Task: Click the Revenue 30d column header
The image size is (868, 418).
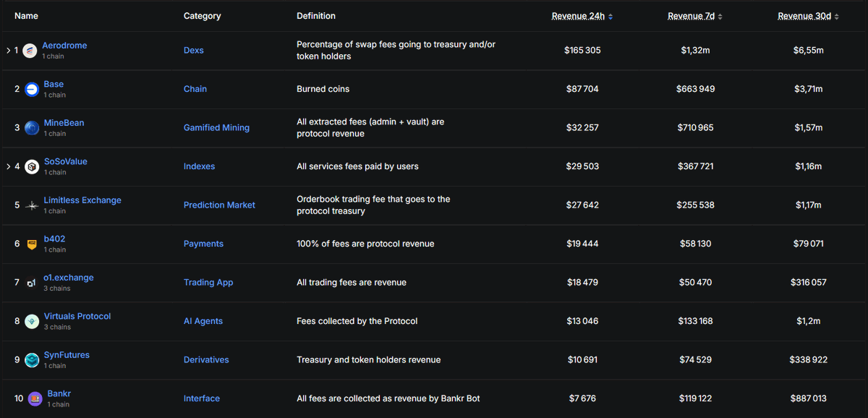Action: [x=804, y=16]
